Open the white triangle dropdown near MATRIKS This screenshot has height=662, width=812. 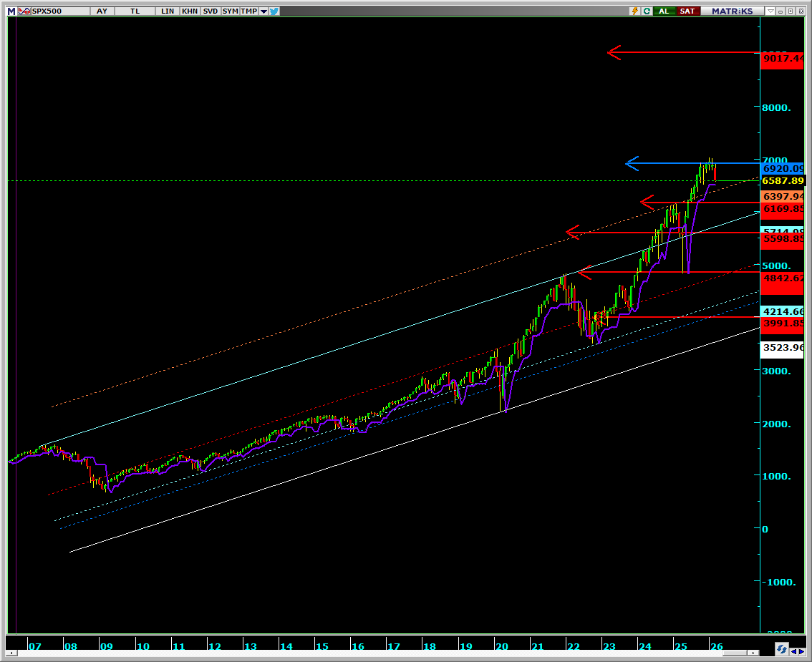pos(770,11)
